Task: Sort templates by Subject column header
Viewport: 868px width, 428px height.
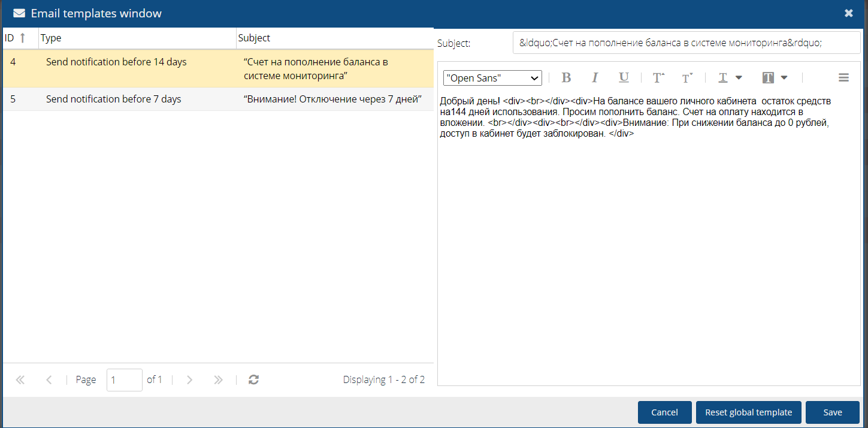Action: (x=255, y=38)
